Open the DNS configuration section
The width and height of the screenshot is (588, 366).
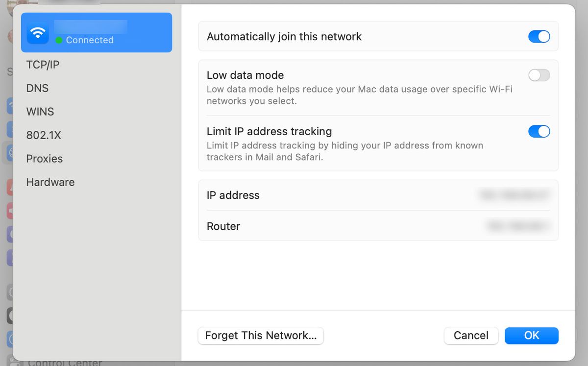(x=37, y=88)
